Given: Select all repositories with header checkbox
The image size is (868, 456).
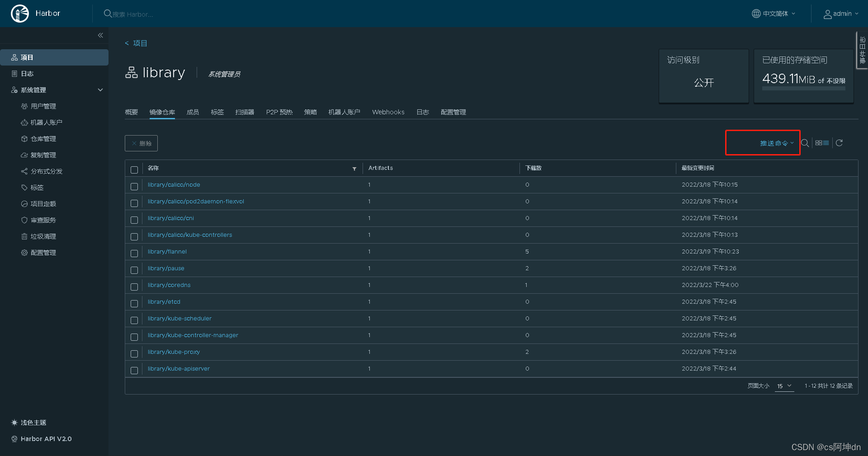Looking at the screenshot, I should (x=134, y=170).
